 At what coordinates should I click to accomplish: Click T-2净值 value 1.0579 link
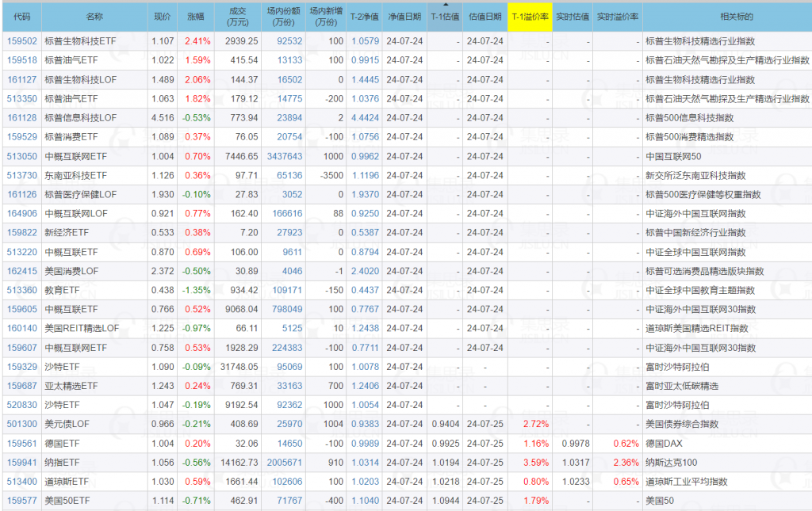point(365,41)
